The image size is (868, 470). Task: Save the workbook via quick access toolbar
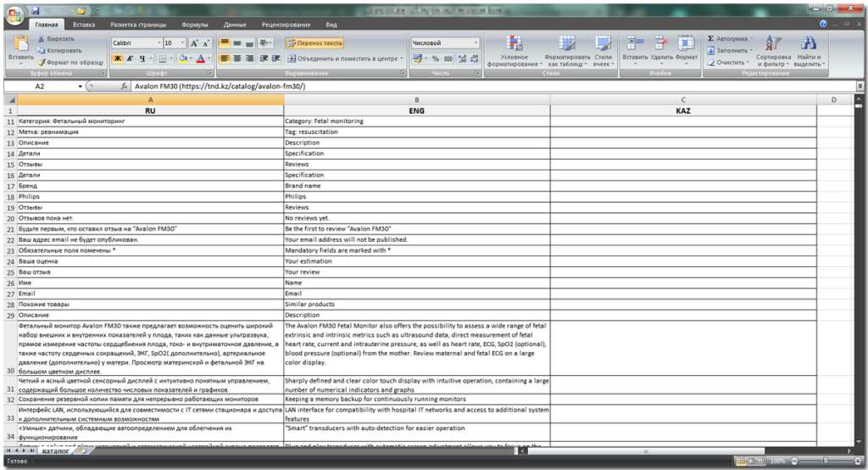point(36,10)
